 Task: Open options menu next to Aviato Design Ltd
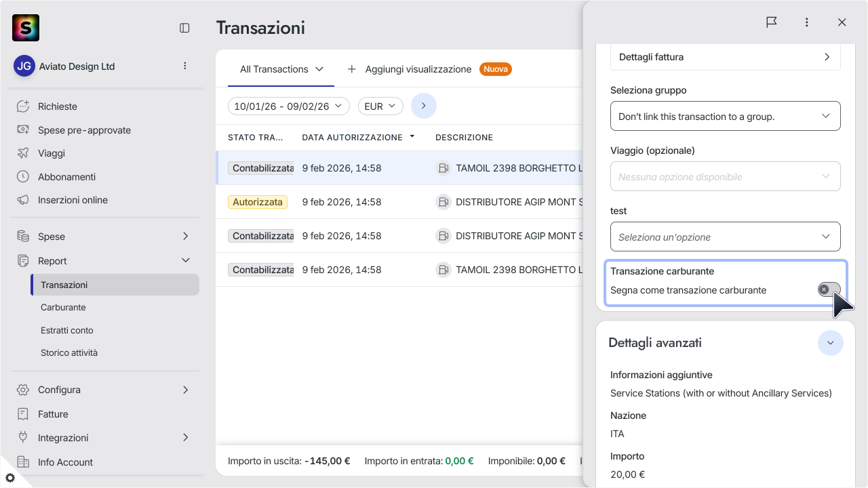pos(185,66)
